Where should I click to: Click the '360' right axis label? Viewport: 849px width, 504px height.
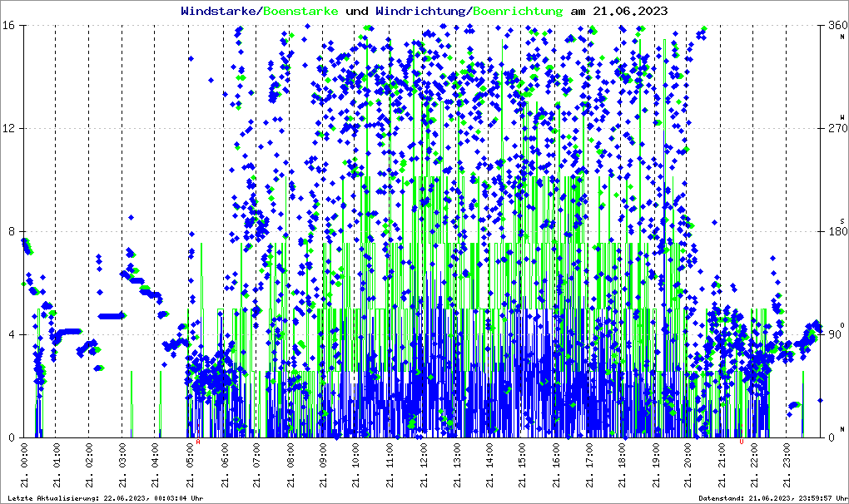[x=837, y=26]
